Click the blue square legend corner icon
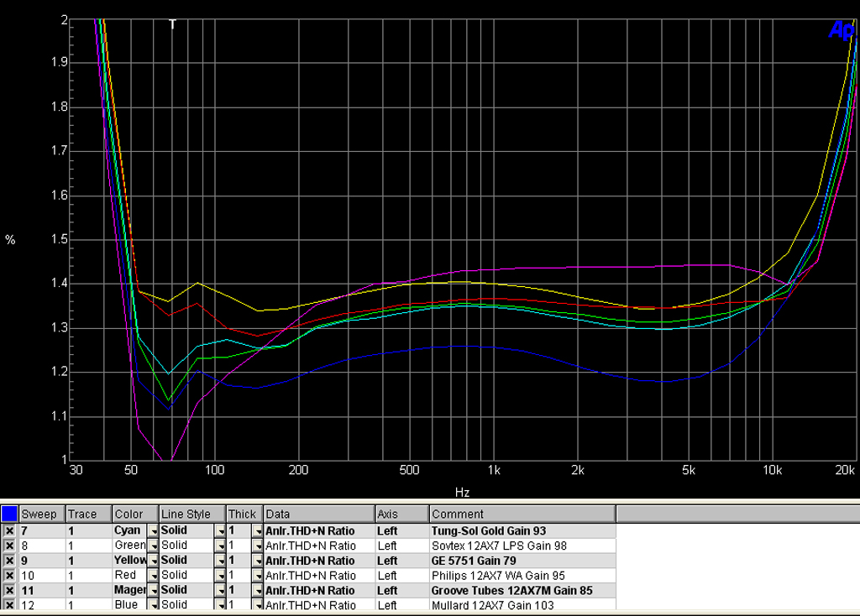 click(9, 514)
